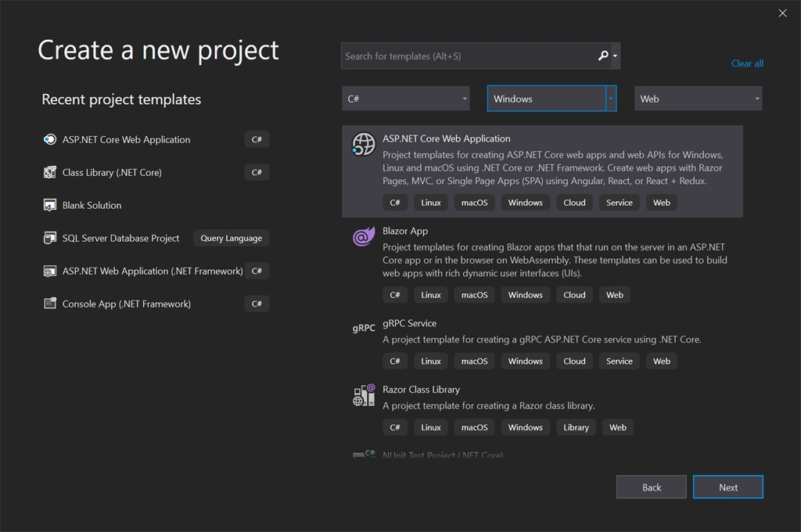This screenshot has height=532, width=801.
Task: Click the ASP.NET Web Application (.NET Framework) icon
Action: 49,271
